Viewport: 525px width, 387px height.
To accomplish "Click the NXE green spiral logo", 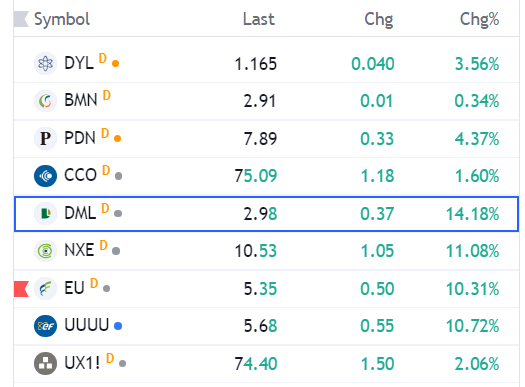I will point(45,251).
